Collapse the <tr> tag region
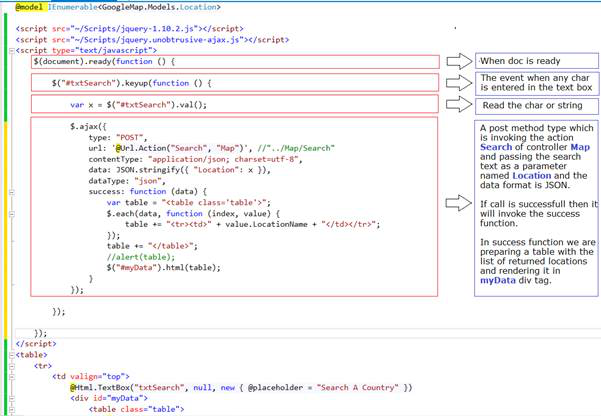The width and height of the screenshot is (601, 416). pyautogui.click(x=11, y=366)
